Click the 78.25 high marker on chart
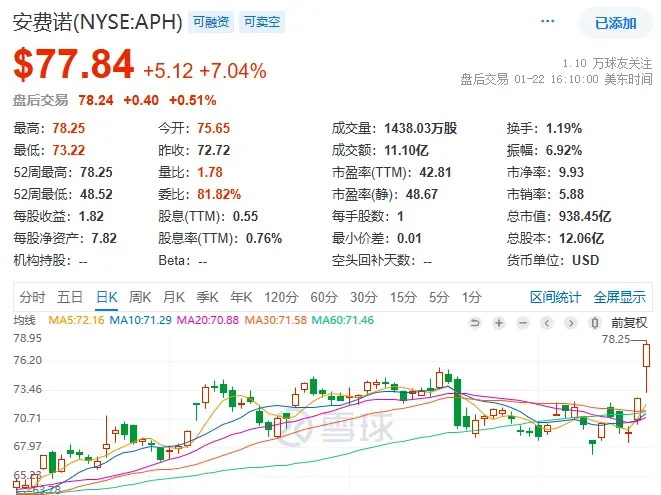Screen dimensions: 661x495 coord(616,339)
